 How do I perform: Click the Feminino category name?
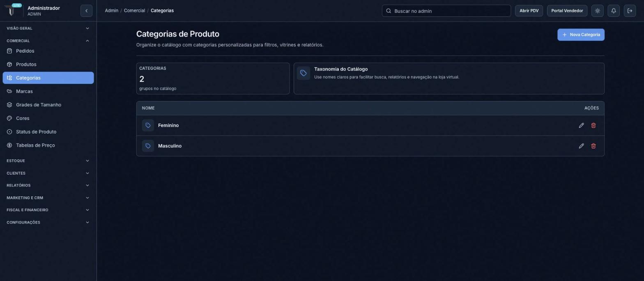click(168, 125)
